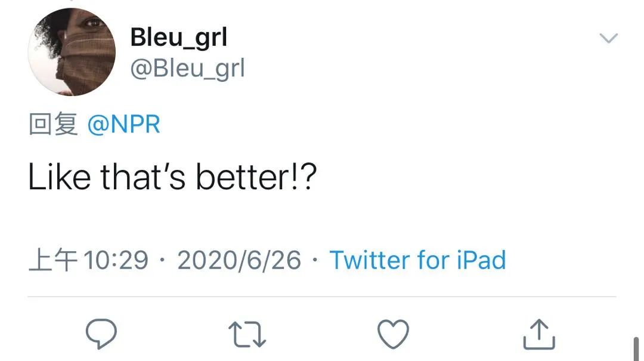The height and width of the screenshot is (361, 644).
Task: Select the @Bleu_grl handle
Action: click(187, 68)
